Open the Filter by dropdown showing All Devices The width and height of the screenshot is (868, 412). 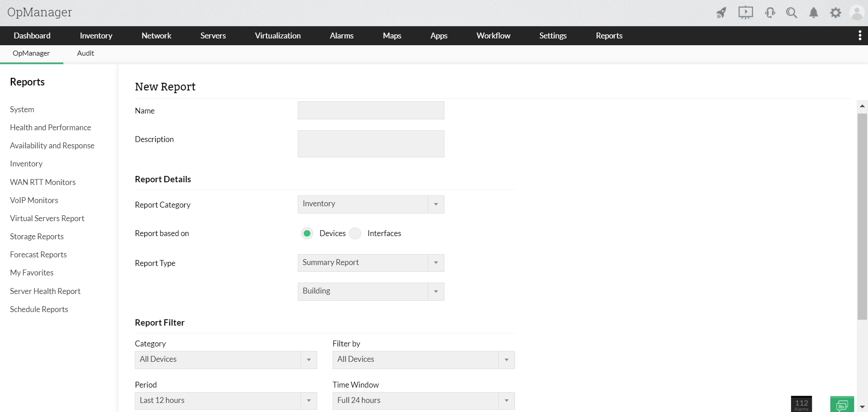point(424,360)
